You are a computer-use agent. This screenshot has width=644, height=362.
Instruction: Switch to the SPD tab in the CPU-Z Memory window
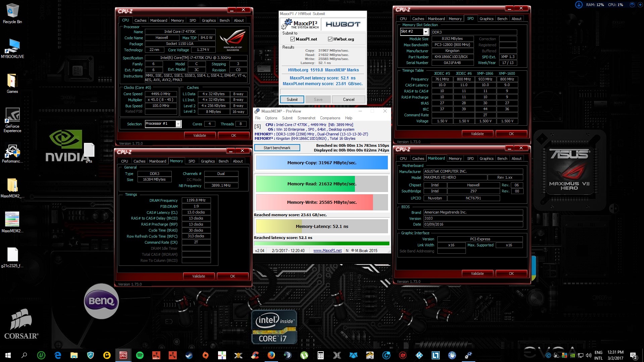(x=192, y=161)
